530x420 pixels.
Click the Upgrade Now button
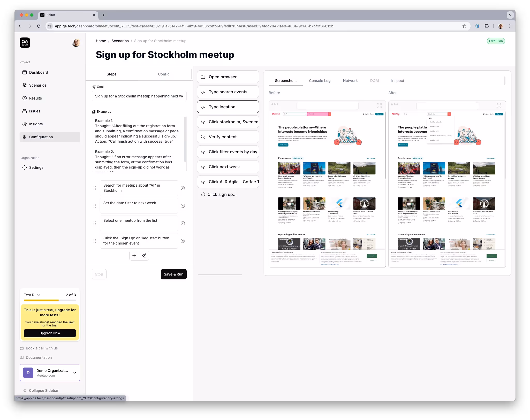pyautogui.click(x=50, y=333)
